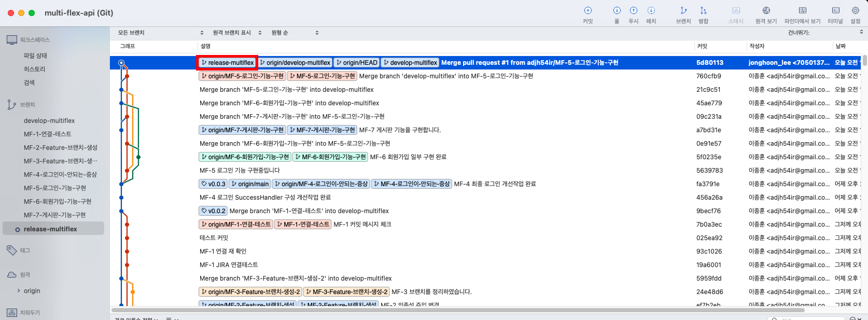The image size is (868, 320).
Task: Click the origin/HEAD branch label
Action: (x=356, y=63)
